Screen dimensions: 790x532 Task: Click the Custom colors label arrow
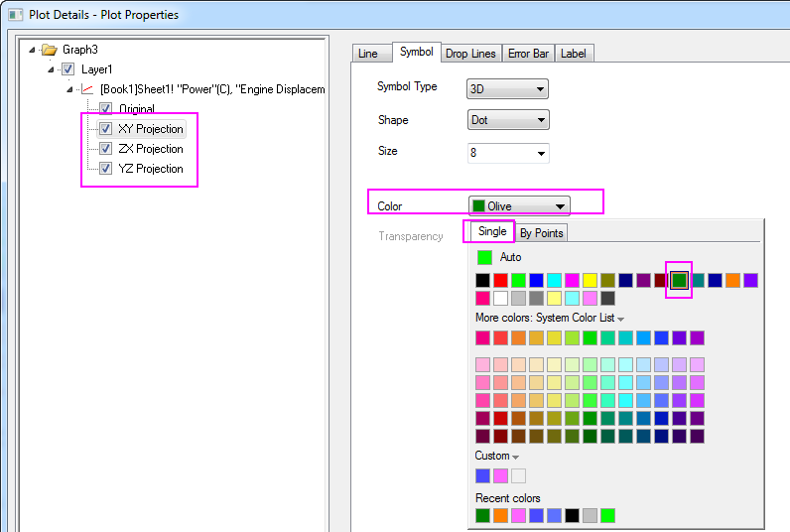pos(516,457)
